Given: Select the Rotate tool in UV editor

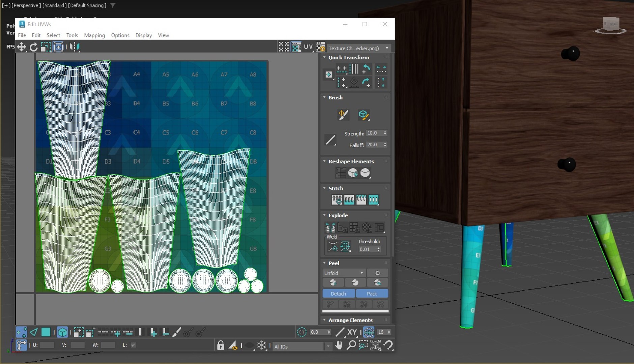Looking at the screenshot, I should click(33, 47).
